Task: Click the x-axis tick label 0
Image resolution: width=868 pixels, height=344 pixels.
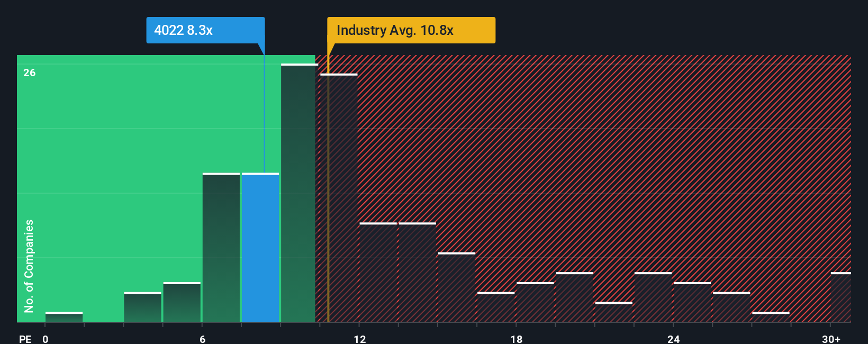Action: coord(46,339)
